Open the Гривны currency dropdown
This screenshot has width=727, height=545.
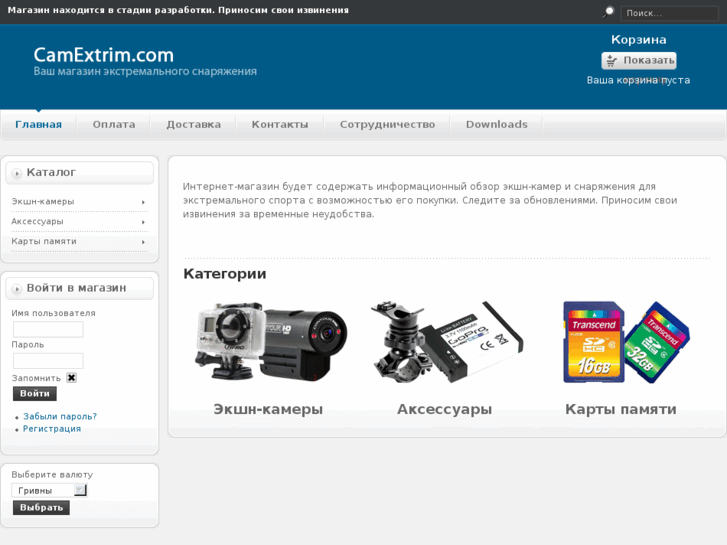pos(49,490)
